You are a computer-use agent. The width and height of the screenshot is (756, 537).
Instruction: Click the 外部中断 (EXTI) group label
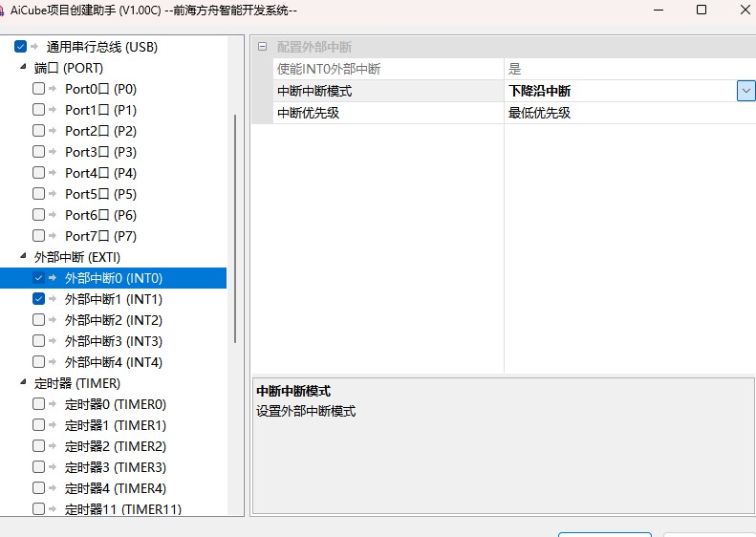(77, 257)
